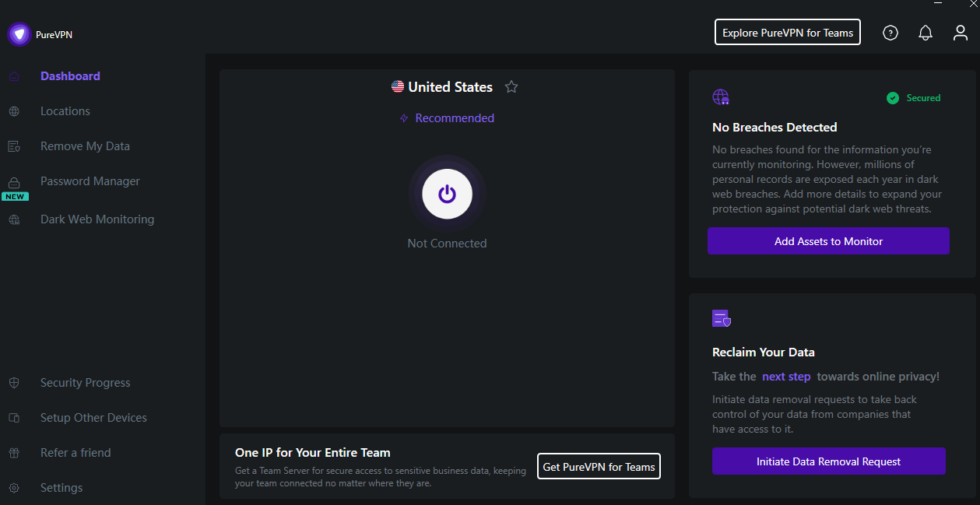Open Dark Web Monitoring page

tap(97, 219)
